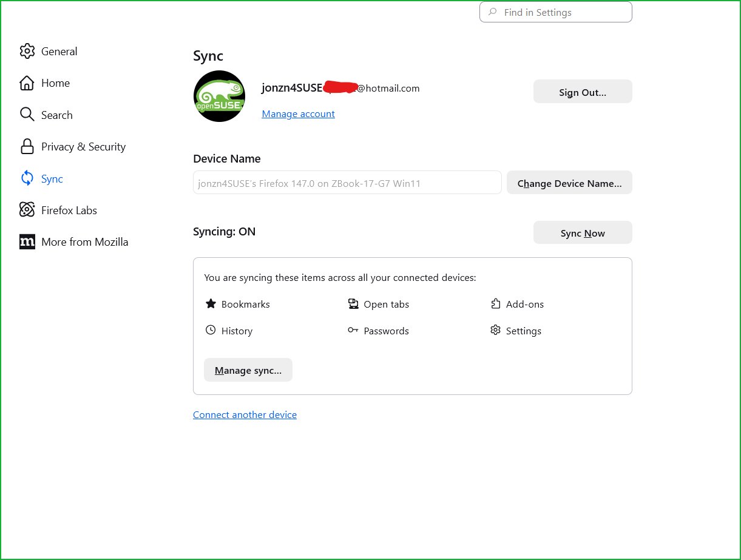Click the Change Device Name button
This screenshot has width=741, height=560.
tap(569, 183)
